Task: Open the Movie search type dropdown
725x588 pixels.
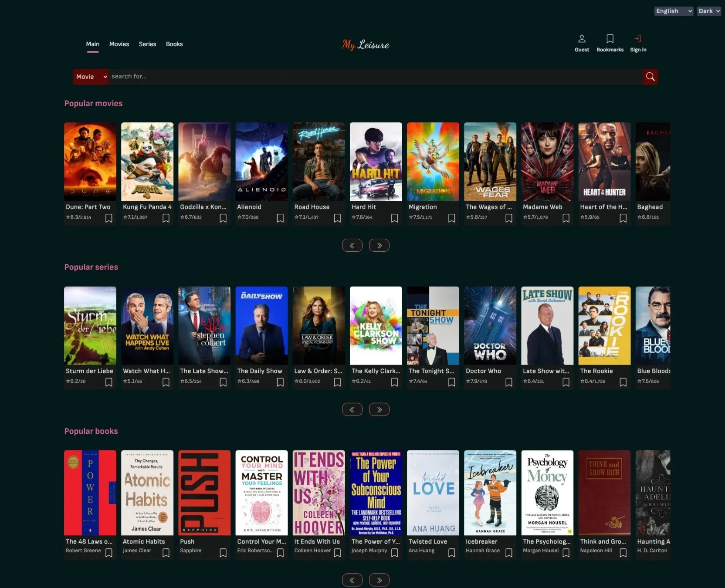Action: (x=91, y=77)
